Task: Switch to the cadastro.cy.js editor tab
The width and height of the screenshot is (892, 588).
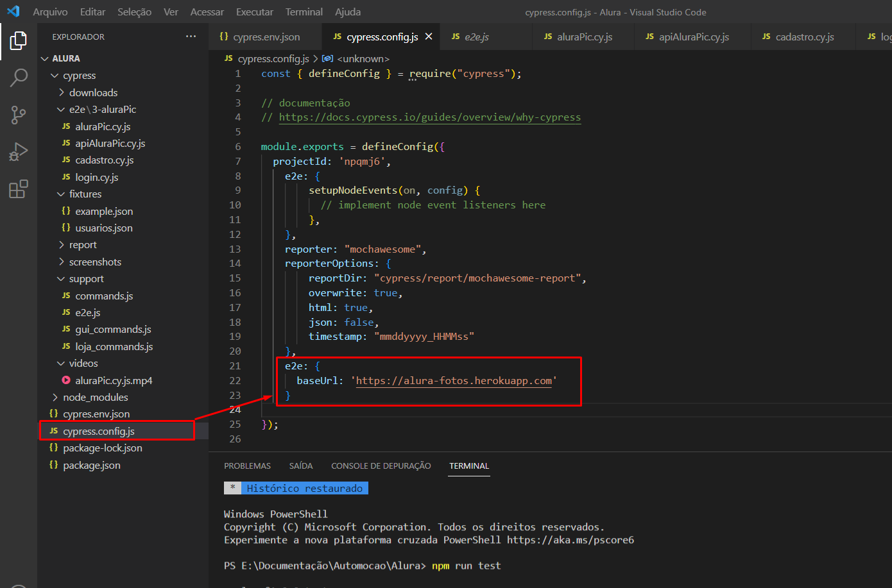Action: (x=805, y=37)
